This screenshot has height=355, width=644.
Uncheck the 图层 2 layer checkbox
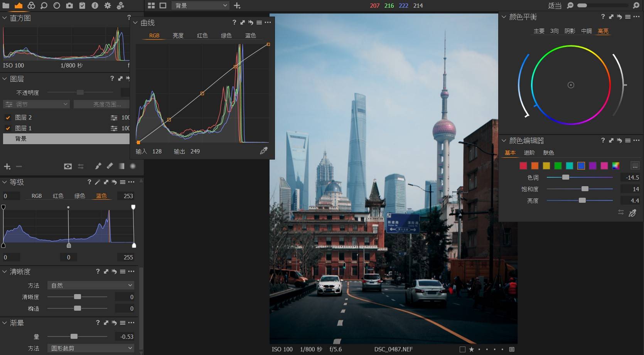coord(8,118)
